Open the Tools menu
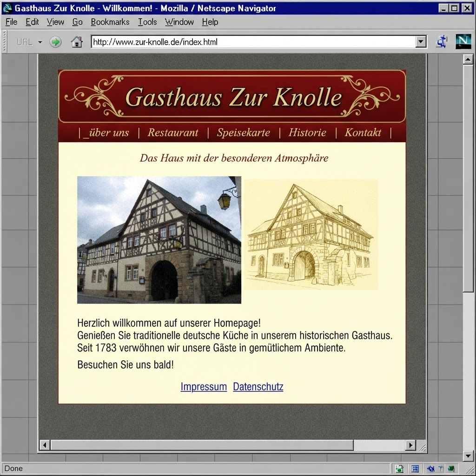476x476 pixels. coord(147,22)
